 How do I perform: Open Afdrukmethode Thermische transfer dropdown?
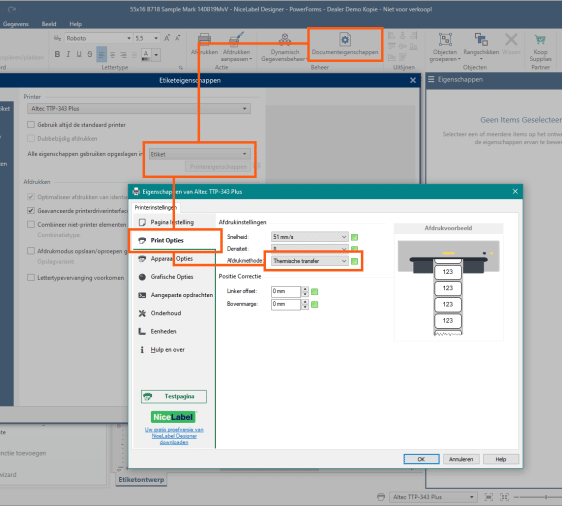309,261
